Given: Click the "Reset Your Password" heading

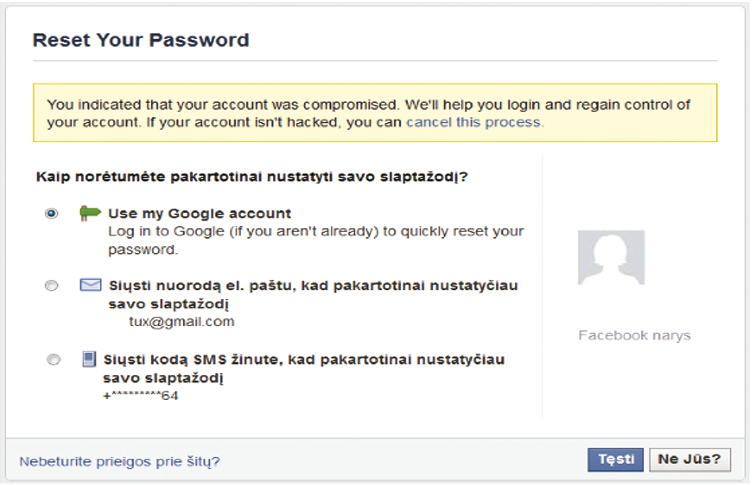Looking at the screenshot, I should (141, 41).
